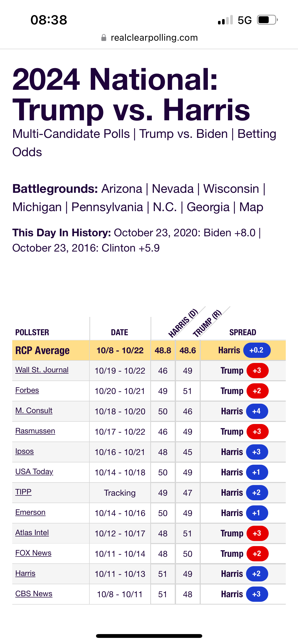
Task: Open the Atlas Intel poll link
Action: coord(32,533)
